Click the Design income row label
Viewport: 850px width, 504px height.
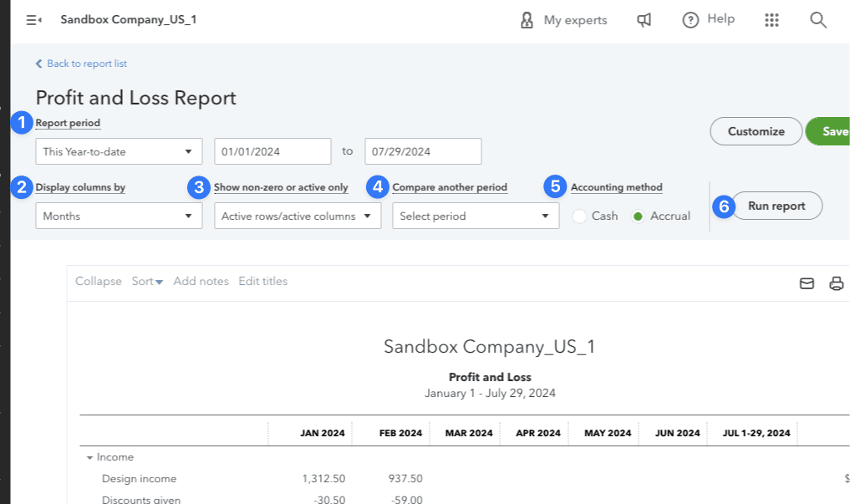(140, 479)
